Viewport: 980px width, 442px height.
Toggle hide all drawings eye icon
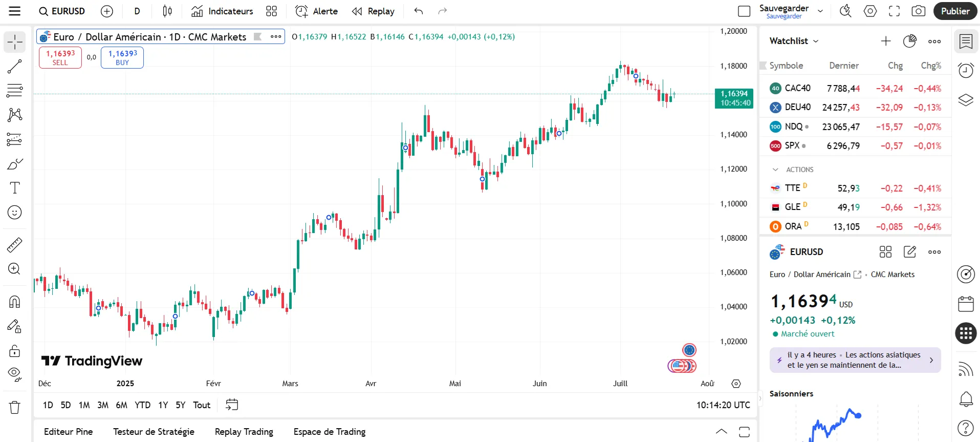pos(14,374)
